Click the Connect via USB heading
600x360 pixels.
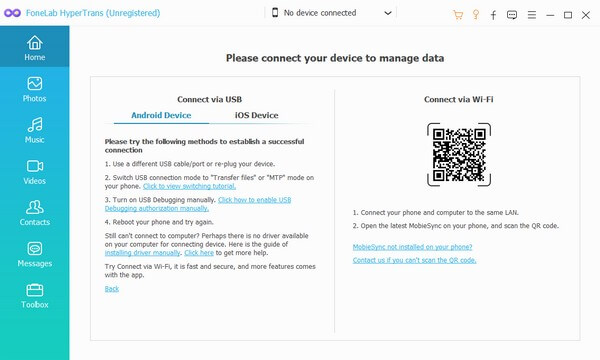[209, 99]
